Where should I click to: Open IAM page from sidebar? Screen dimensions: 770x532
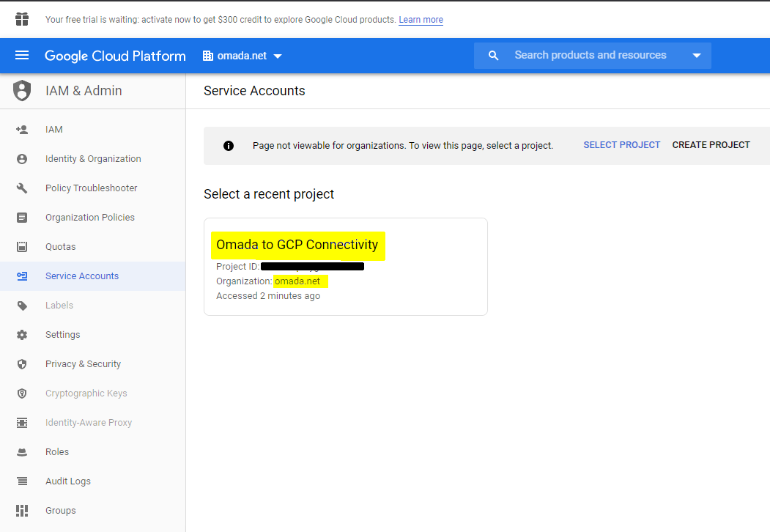point(93,130)
